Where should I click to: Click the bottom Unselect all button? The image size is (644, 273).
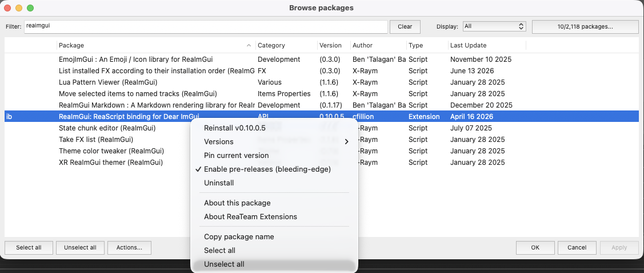click(80, 247)
